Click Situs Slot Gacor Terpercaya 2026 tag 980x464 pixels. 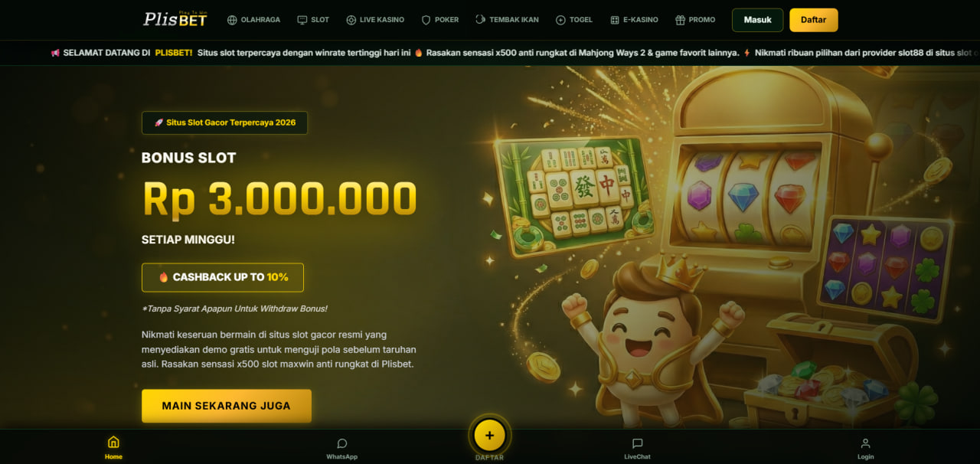click(224, 123)
